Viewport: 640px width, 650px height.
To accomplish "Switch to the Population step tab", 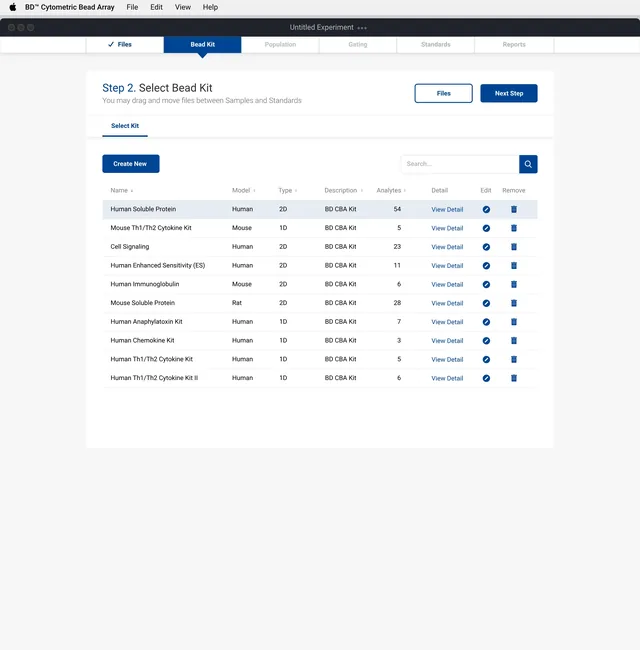I will [x=280, y=44].
